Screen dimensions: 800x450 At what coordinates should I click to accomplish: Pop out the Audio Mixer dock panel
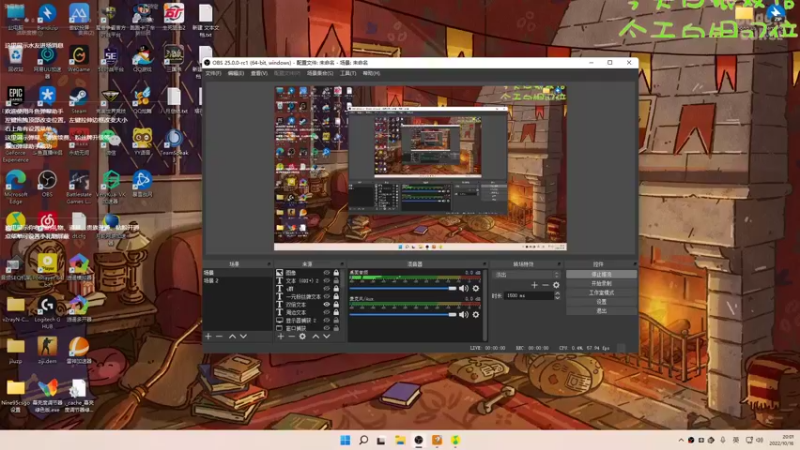click(x=484, y=264)
